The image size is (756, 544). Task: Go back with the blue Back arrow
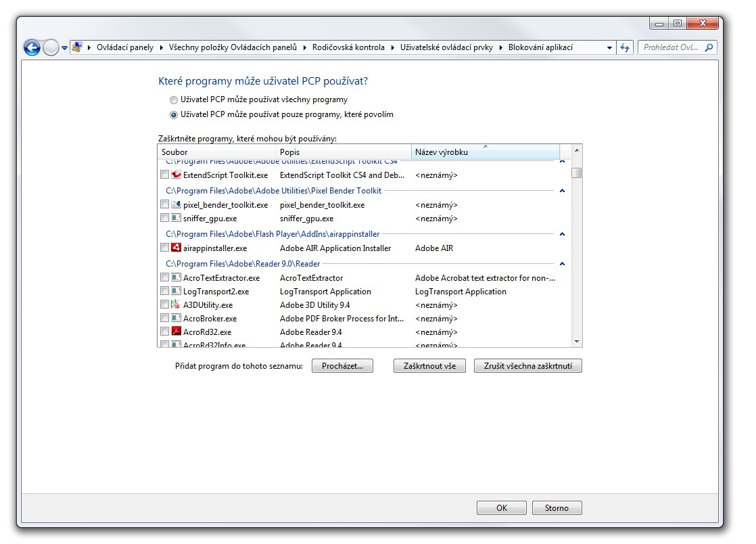tap(32, 47)
